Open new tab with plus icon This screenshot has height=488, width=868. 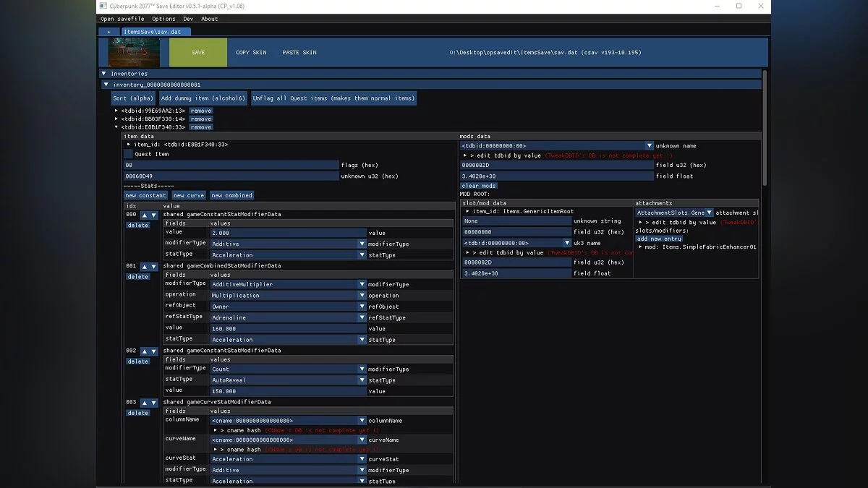click(x=109, y=32)
